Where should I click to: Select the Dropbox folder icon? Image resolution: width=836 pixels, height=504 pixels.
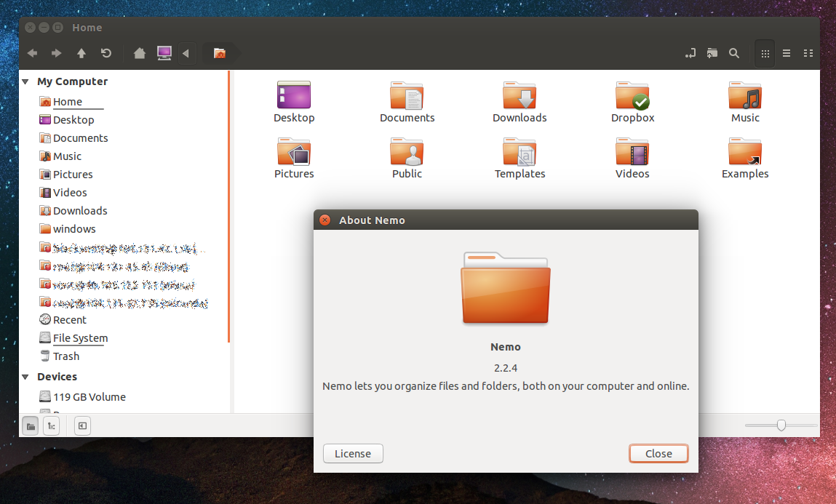tap(632, 103)
